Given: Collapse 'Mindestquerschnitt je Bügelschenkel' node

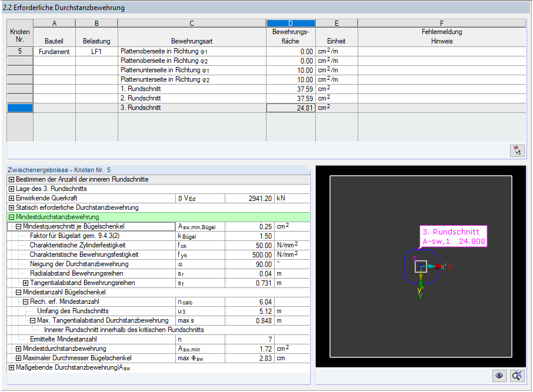Looking at the screenshot, I should (x=18, y=227).
